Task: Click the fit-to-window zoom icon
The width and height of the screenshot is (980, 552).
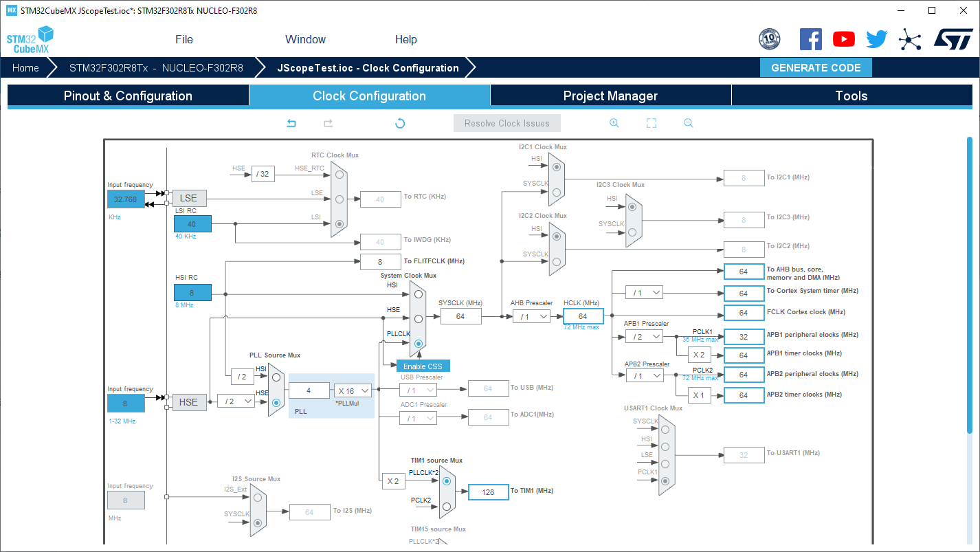Action: click(652, 123)
